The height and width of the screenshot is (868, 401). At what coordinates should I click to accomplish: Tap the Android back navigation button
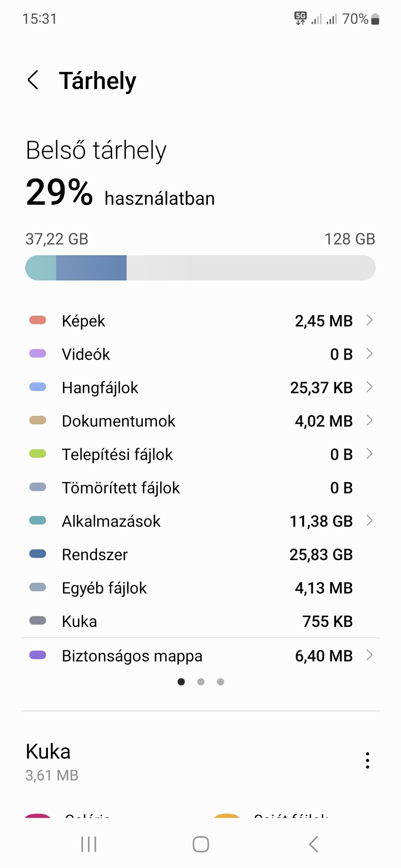click(313, 844)
